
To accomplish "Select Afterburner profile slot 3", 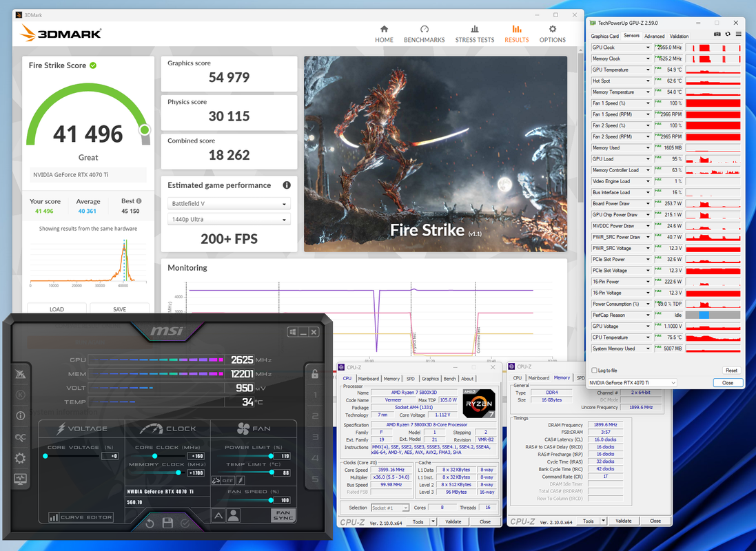I will [315, 437].
